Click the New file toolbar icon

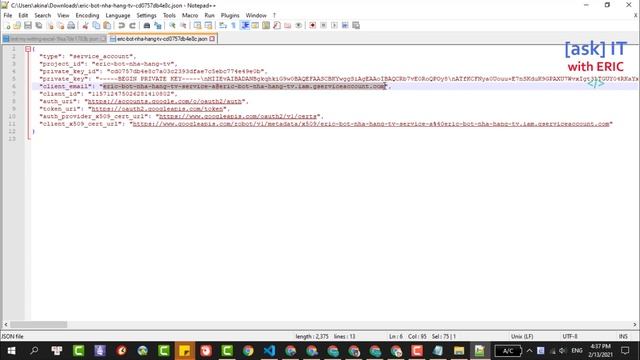[x=7, y=25]
